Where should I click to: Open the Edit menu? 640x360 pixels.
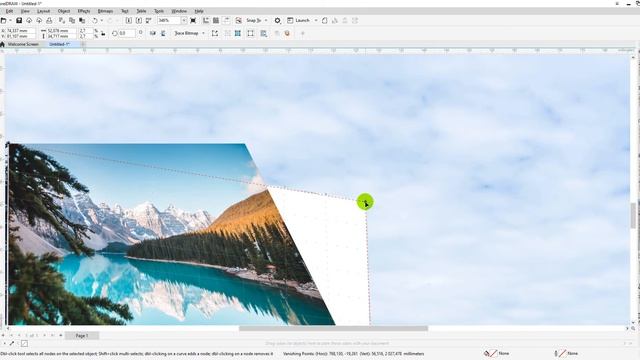pyautogui.click(x=9, y=11)
